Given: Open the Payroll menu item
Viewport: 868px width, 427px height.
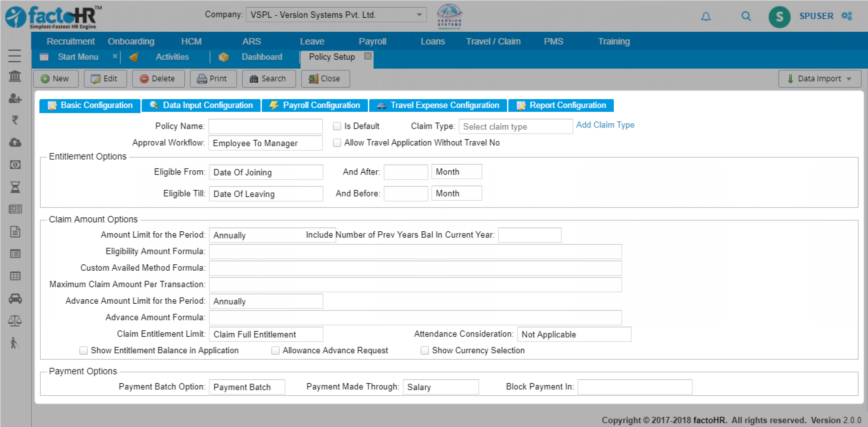Looking at the screenshot, I should tap(373, 41).
